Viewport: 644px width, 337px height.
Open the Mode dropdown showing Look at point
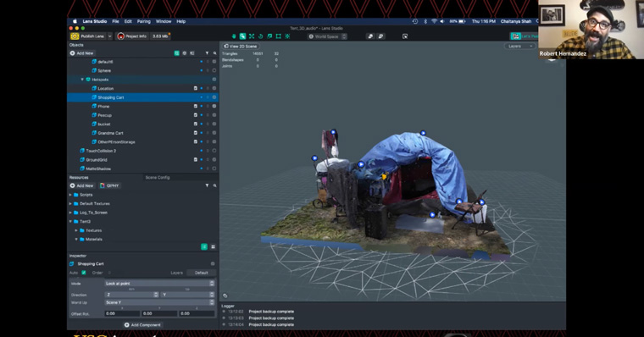(159, 284)
